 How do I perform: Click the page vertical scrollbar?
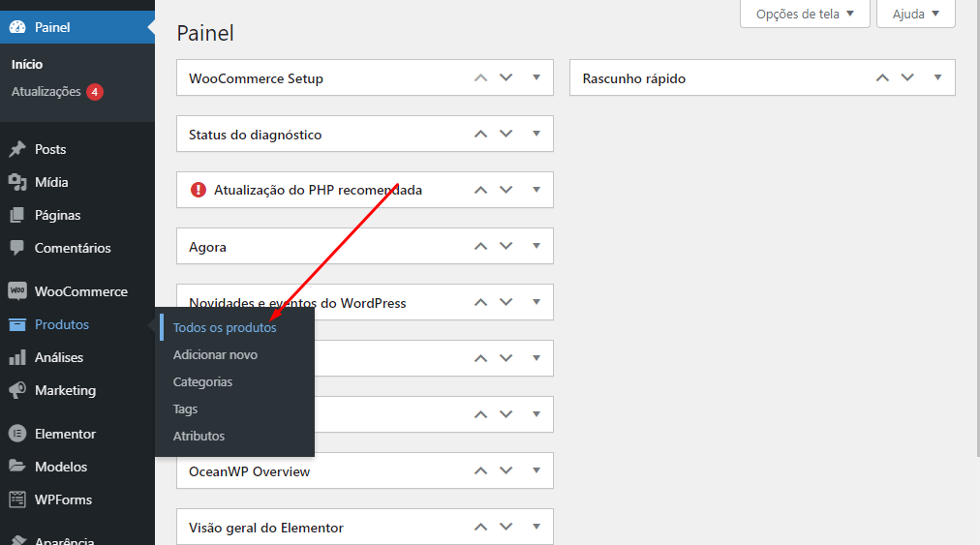pos(978,228)
